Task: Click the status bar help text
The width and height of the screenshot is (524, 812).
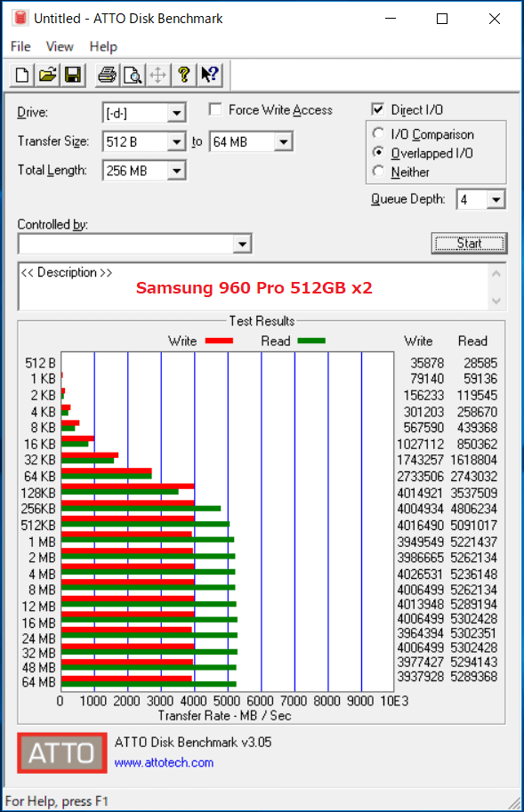Action: point(56,801)
